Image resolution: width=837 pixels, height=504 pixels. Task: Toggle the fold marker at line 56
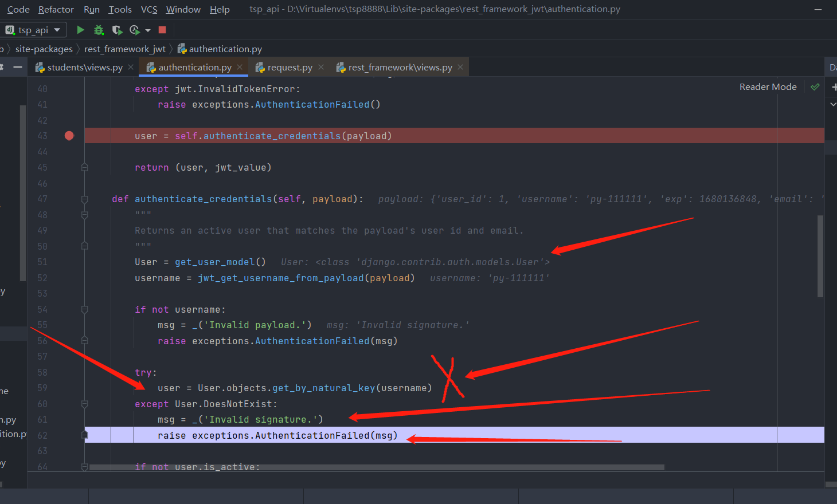click(x=85, y=341)
